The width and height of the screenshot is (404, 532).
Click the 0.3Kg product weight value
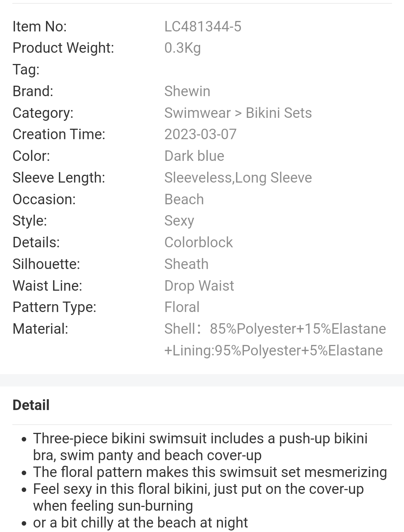tap(183, 48)
